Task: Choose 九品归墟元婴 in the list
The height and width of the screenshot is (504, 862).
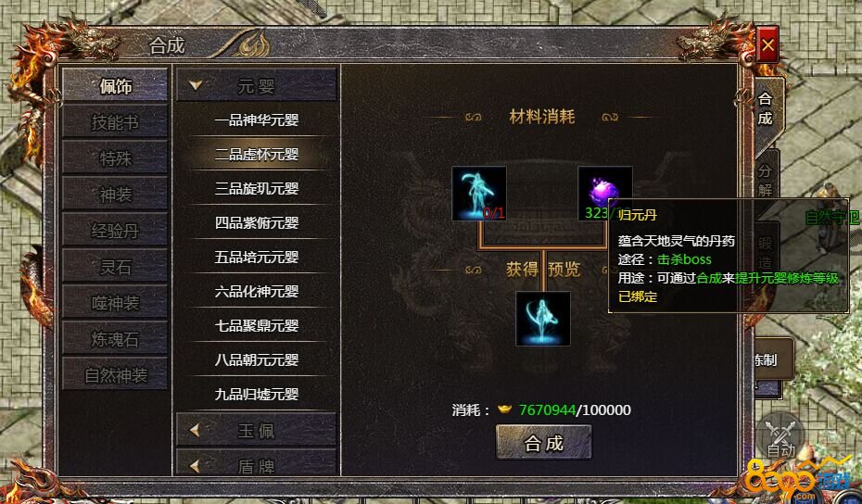Action: pyautogui.click(x=256, y=394)
